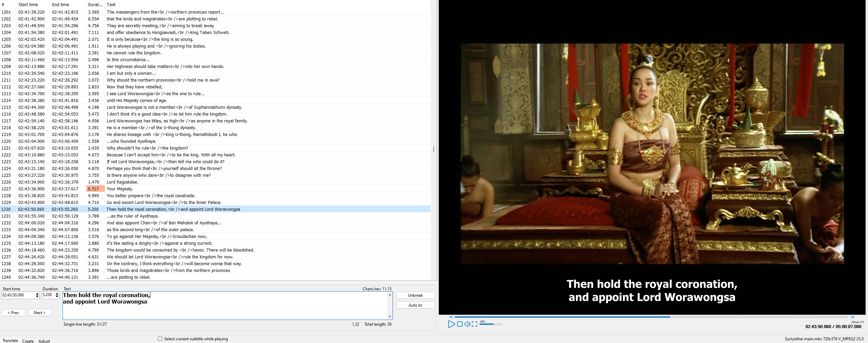Open the Adjust tab
Viewport: 868px width, 343px height.
tap(44, 341)
